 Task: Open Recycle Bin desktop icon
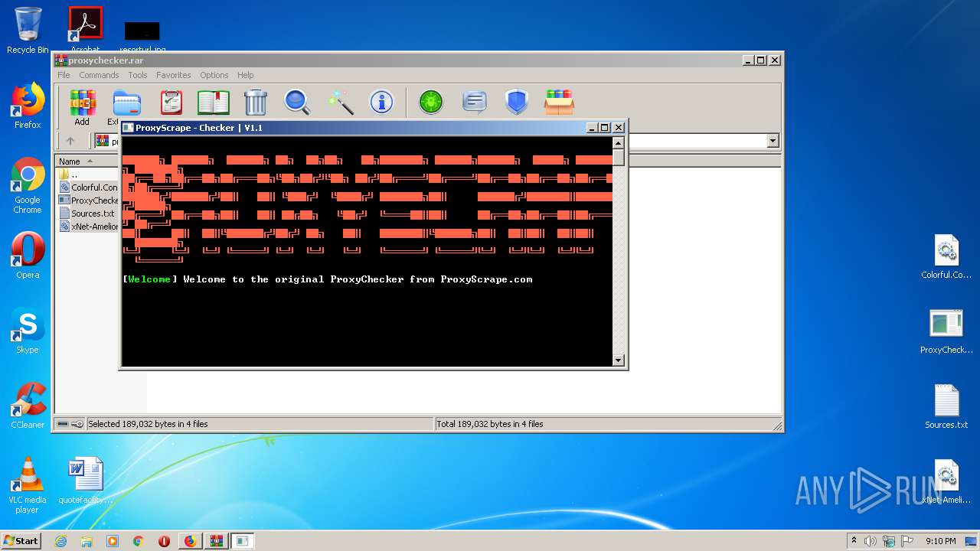[x=28, y=30]
